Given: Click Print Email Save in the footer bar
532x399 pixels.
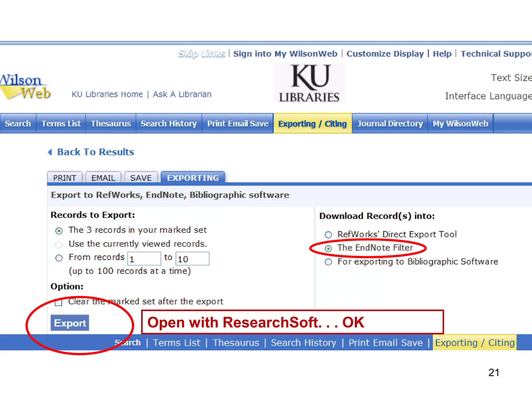Looking at the screenshot, I should [x=386, y=343].
